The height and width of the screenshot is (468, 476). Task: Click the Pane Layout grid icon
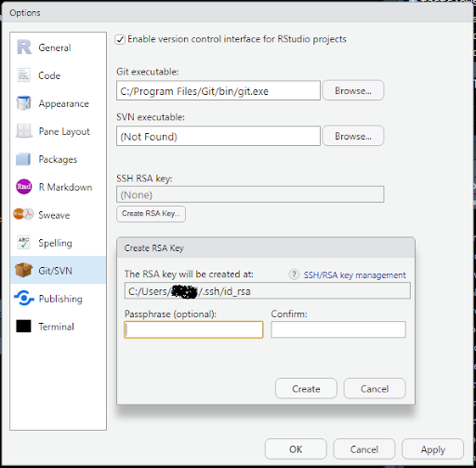[24, 131]
